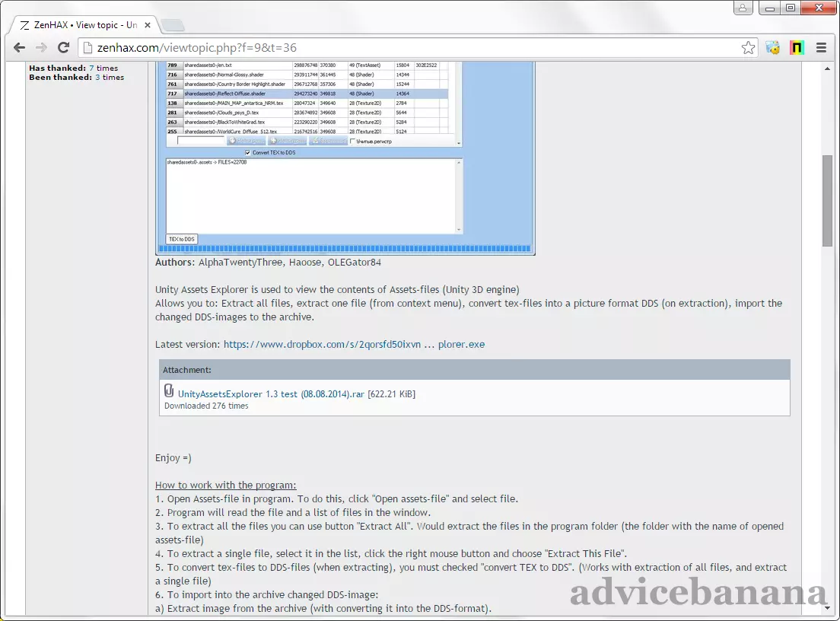The width and height of the screenshot is (840, 621).
Task: Click the 'Downloaded 276 times' text
Action: coord(206,406)
